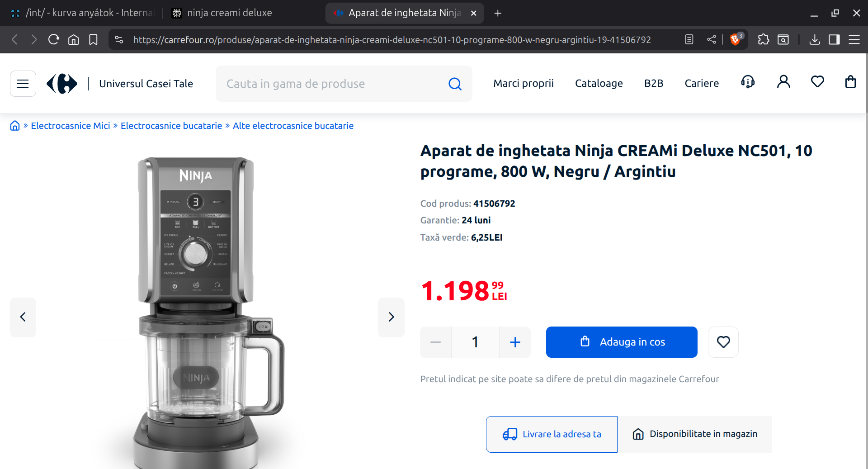Screen dimensions: 868x469
Task: Open a new browser tab
Action: (x=498, y=13)
